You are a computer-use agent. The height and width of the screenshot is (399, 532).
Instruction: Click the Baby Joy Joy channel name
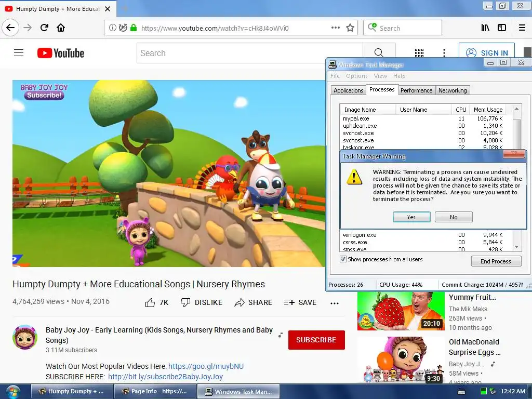click(x=159, y=335)
